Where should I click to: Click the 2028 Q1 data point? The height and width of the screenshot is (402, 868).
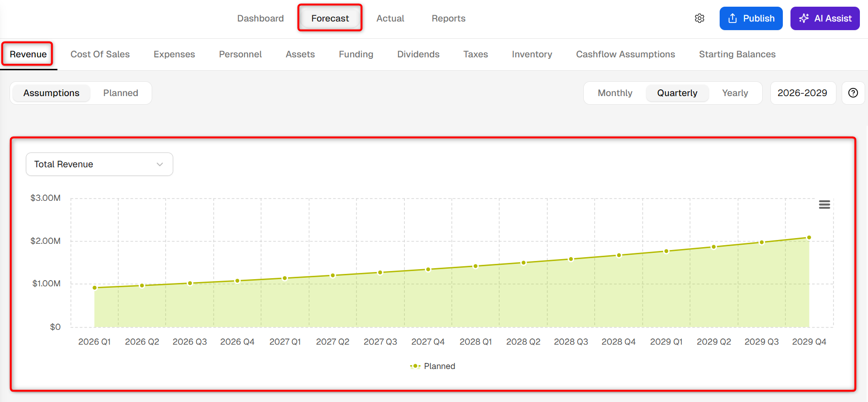click(476, 266)
